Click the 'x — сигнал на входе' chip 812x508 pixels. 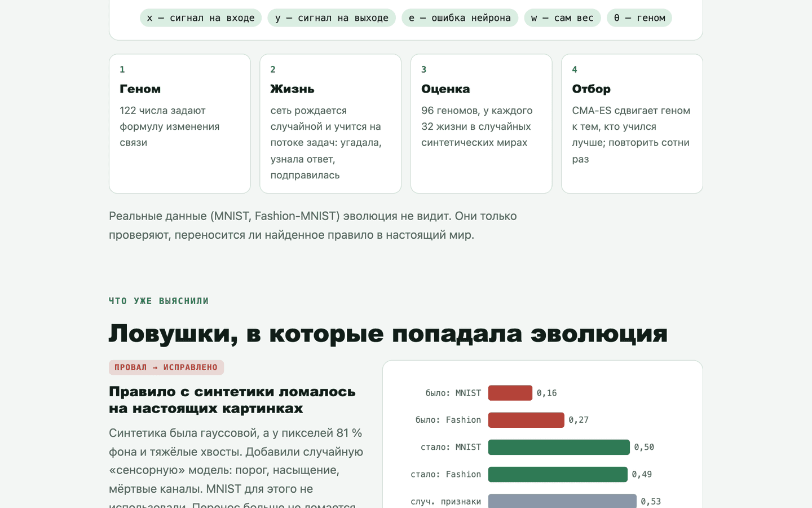(201, 18)
